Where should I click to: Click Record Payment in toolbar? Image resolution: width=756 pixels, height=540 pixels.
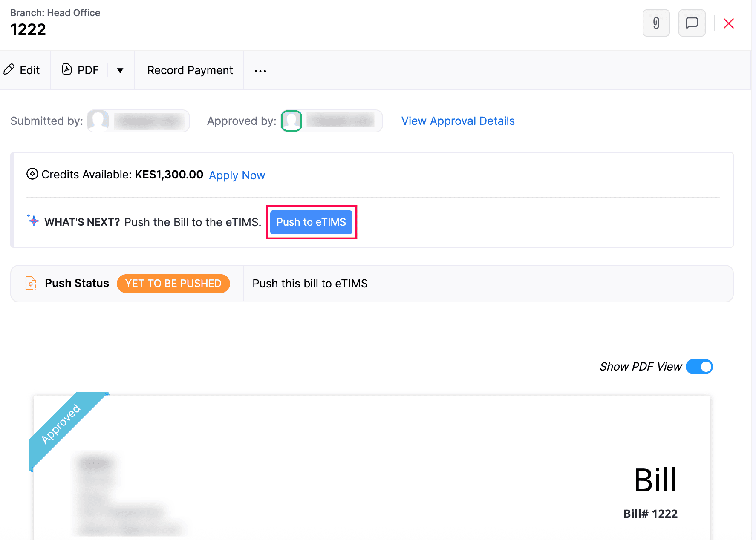tap(190, 70)
